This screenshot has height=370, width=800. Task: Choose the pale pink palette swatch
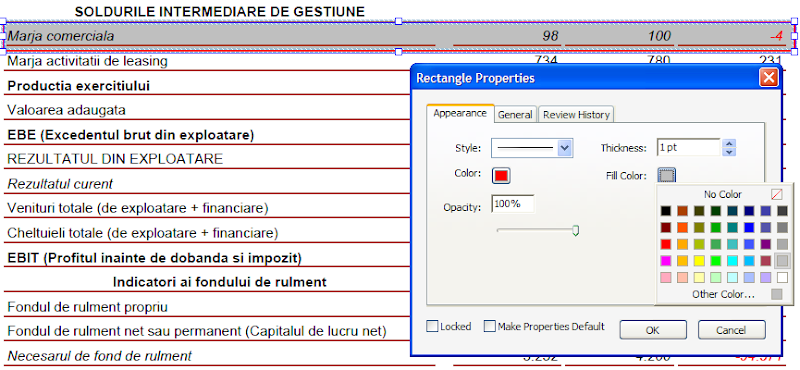click(665, 278)
